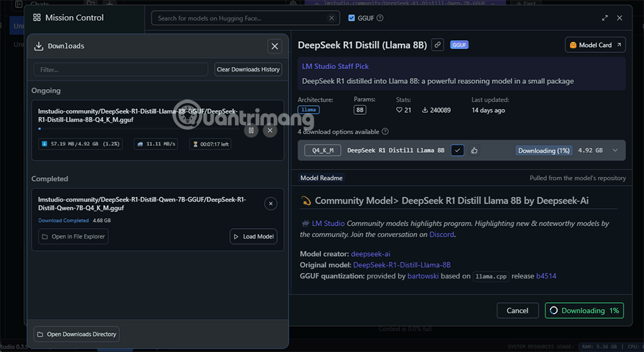
Task: Pause the ongoing Llama 8B download
Action: [251, 130]
